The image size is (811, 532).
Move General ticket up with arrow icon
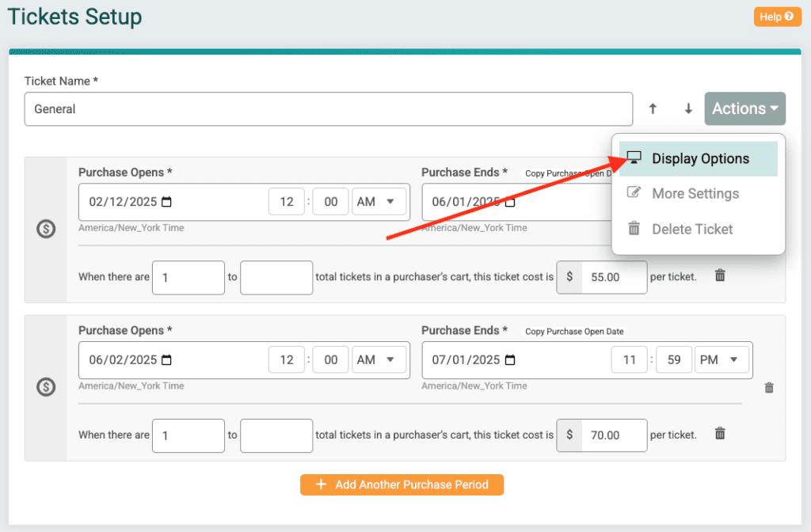[x=653, y=108]
